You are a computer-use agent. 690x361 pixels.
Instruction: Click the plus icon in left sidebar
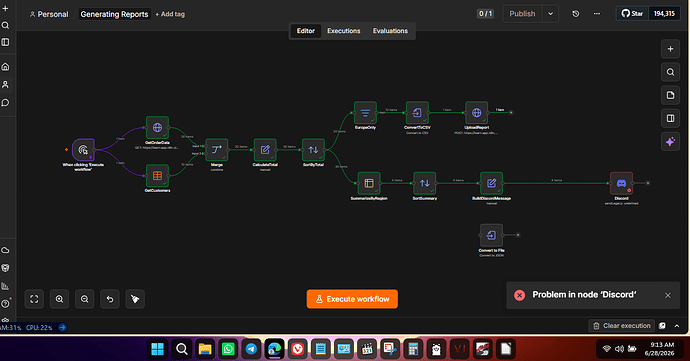pos(5,8)
